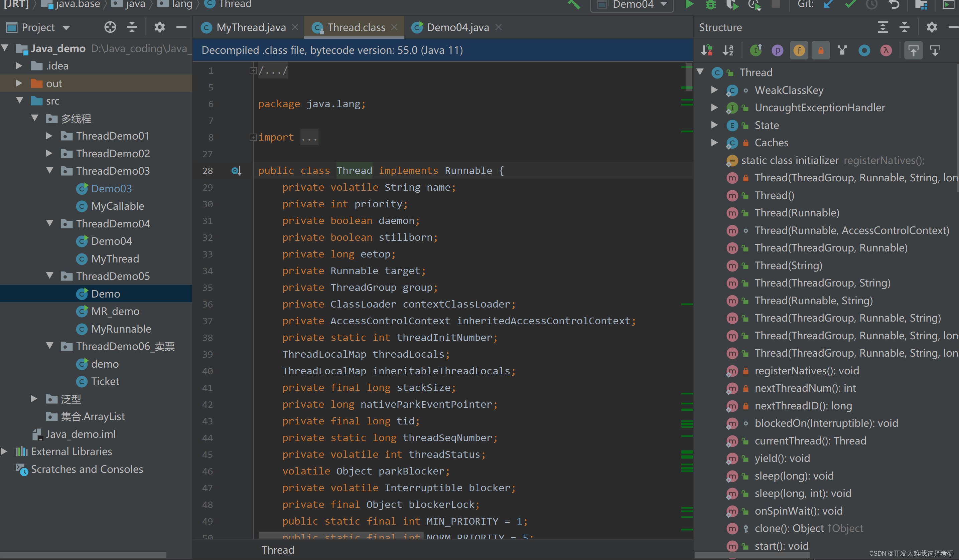Click the Debug bug icon
Screen dimensions: 959x560
pyautogui.click(x=710, y=5)
